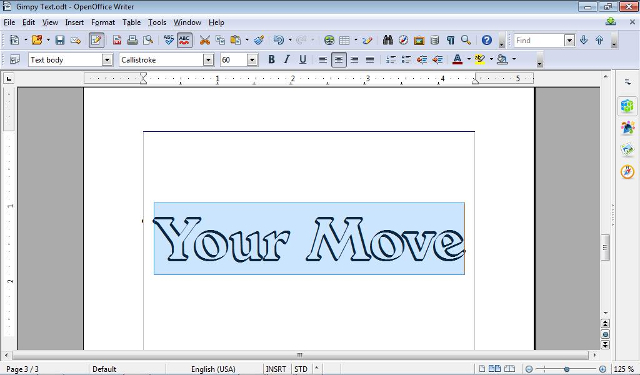The width and height of the screenshot is (640, 375).
Task: Click the Undo arrow icon
Action: (279, 40)
